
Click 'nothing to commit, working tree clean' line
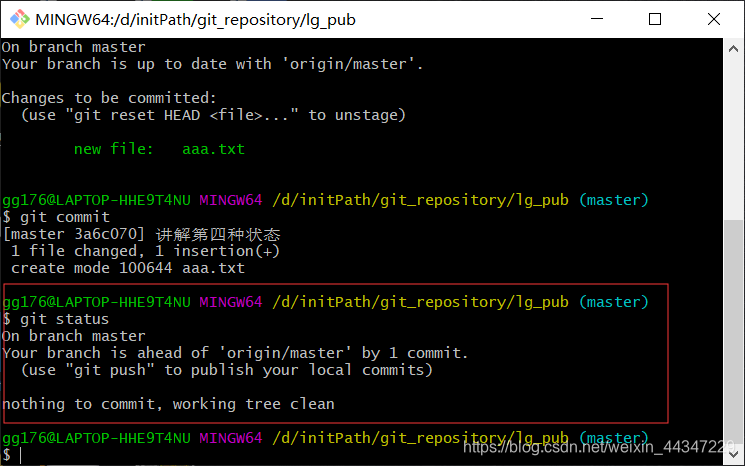coord(168,404)
